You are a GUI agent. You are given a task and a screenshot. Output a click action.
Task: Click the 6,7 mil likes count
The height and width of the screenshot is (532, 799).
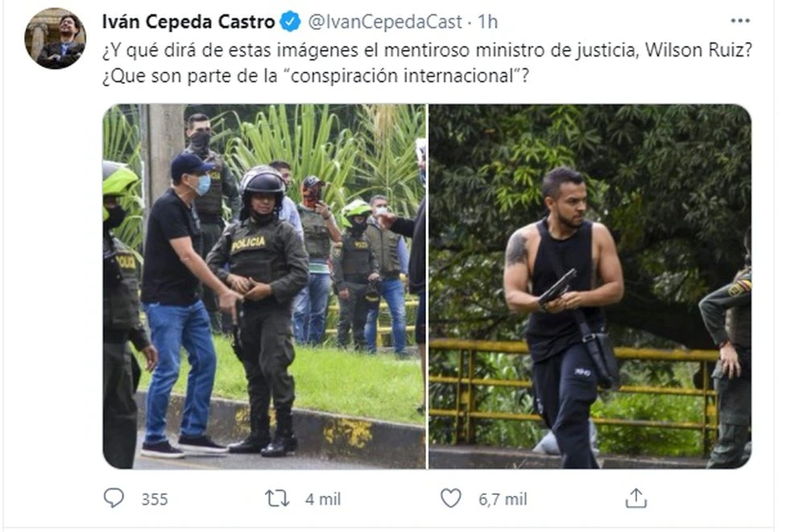click(x=503, y=500)
